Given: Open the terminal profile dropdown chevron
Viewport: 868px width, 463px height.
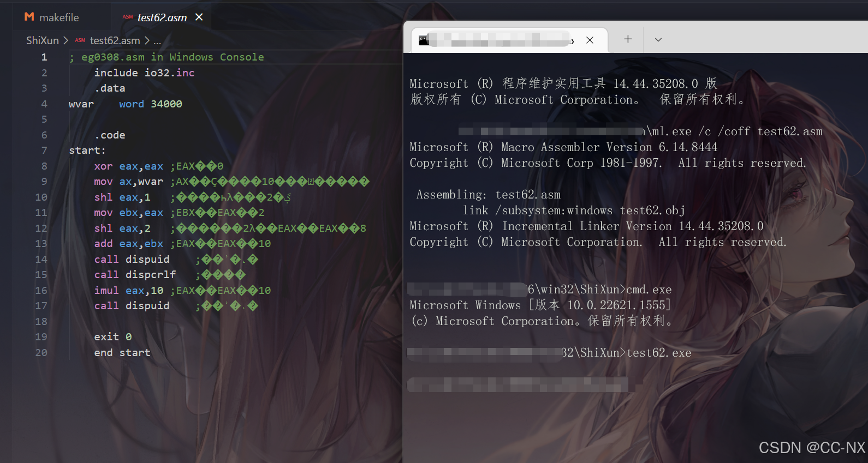Looking at the screenshot, I should click(x=658, y=39).
